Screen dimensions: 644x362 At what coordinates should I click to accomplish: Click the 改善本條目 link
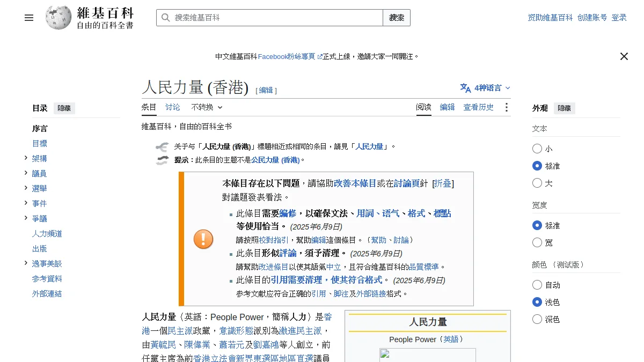[x=355, y=183]
